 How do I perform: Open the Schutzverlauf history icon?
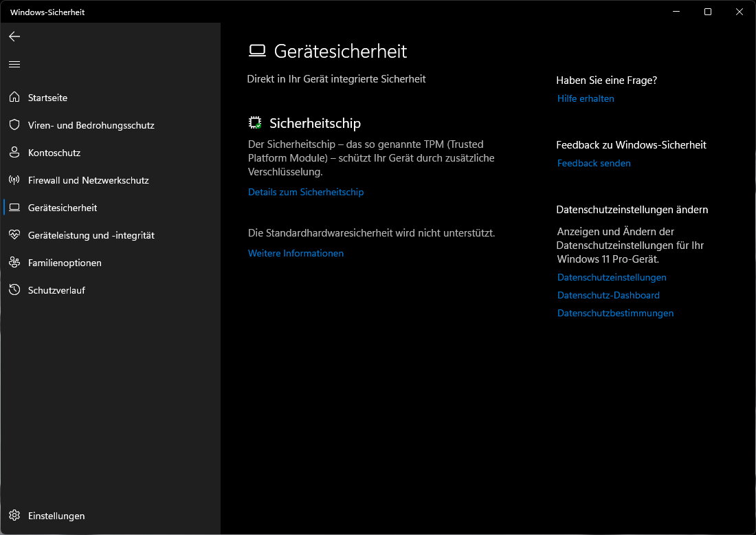(14, 290)
